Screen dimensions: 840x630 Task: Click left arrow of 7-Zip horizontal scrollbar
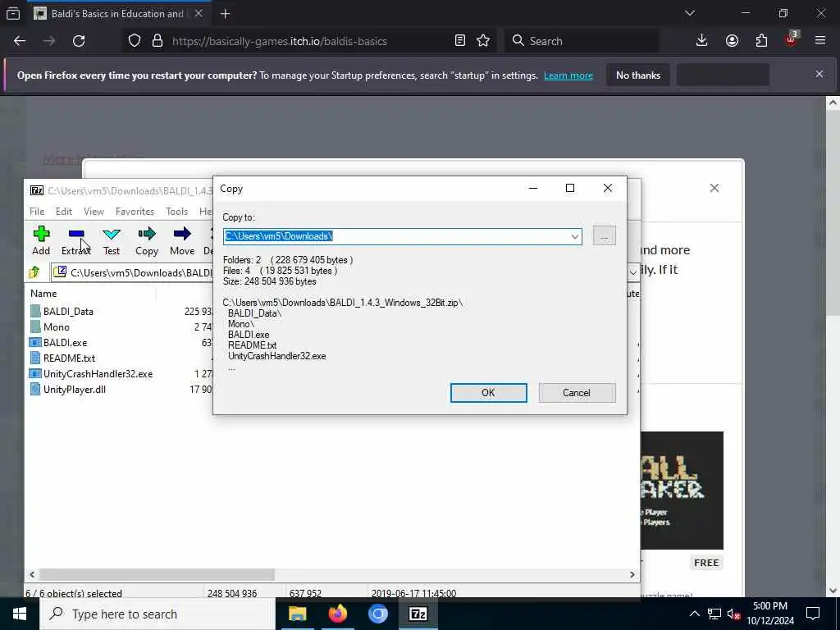click(x=32, y=574)
